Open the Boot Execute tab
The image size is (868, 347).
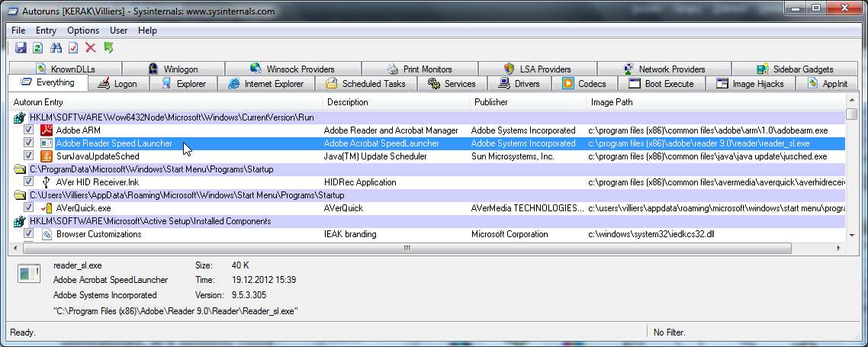point(661,84)
